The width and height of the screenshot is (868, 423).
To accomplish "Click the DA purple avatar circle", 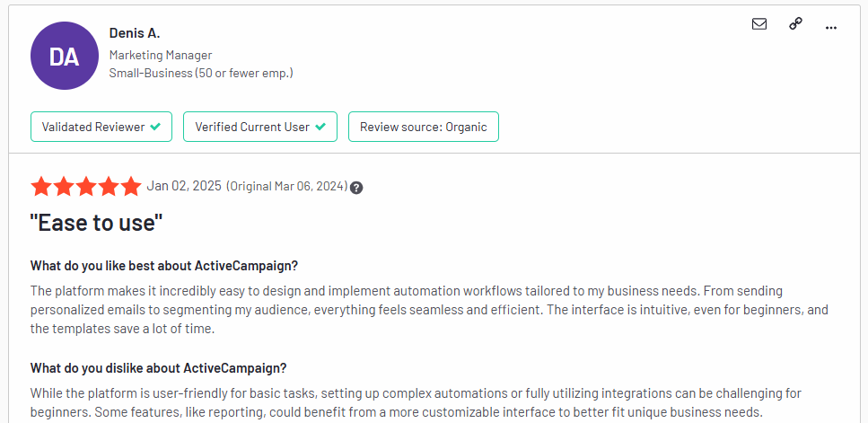I will tap(65, 56).
